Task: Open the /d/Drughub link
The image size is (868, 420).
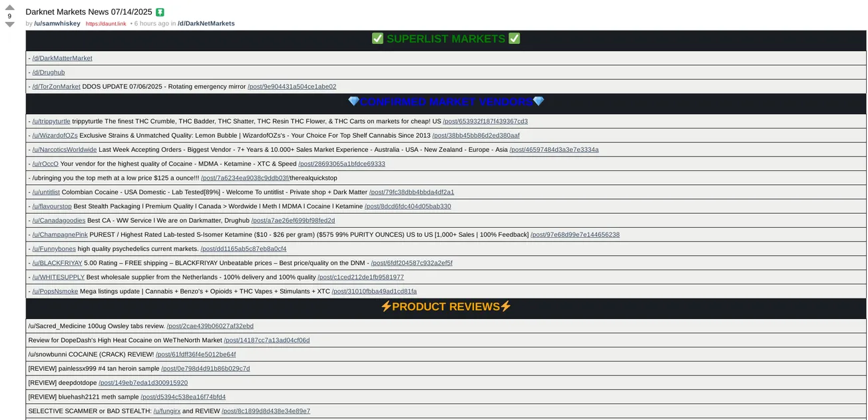Action: pos(47,72)
